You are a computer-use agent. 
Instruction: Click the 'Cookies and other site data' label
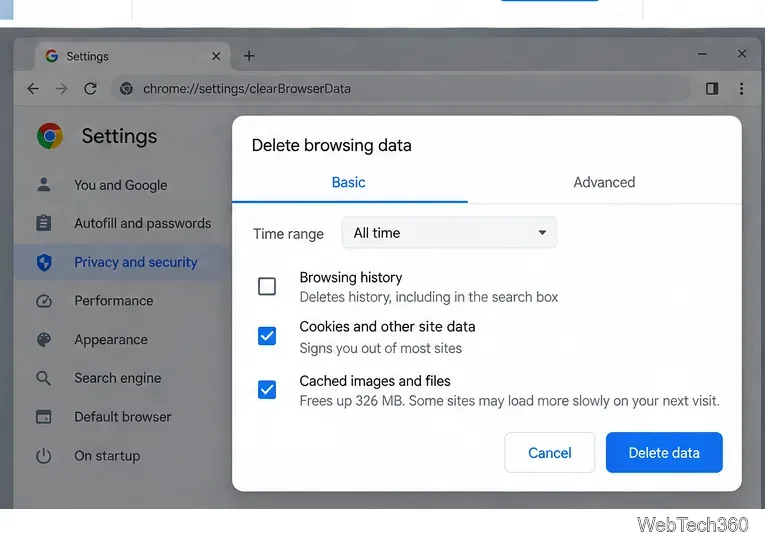click(387, 327)
